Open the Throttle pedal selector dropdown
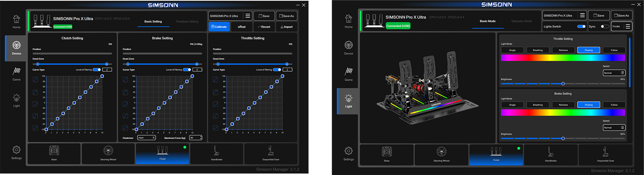The height and width of the screenshot is (175, 644). click(622, 26)
